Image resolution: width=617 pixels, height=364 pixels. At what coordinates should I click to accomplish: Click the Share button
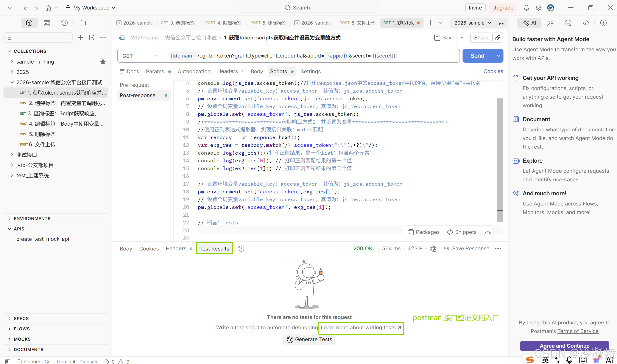tap(481, 37)
